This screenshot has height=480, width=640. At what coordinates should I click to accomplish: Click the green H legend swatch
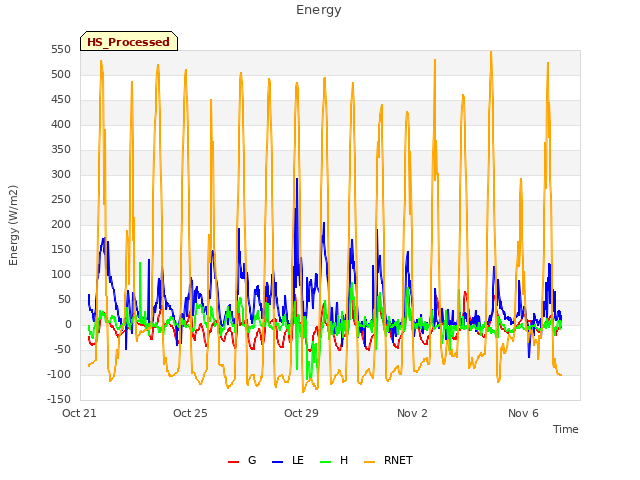(326, 462)
